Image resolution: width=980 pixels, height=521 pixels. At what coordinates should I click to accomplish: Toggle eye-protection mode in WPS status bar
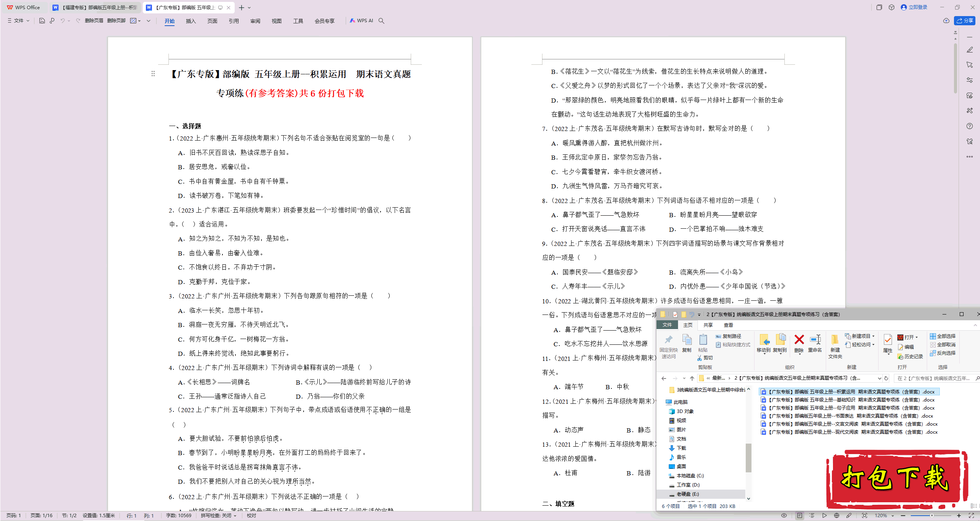click(784, 516)
